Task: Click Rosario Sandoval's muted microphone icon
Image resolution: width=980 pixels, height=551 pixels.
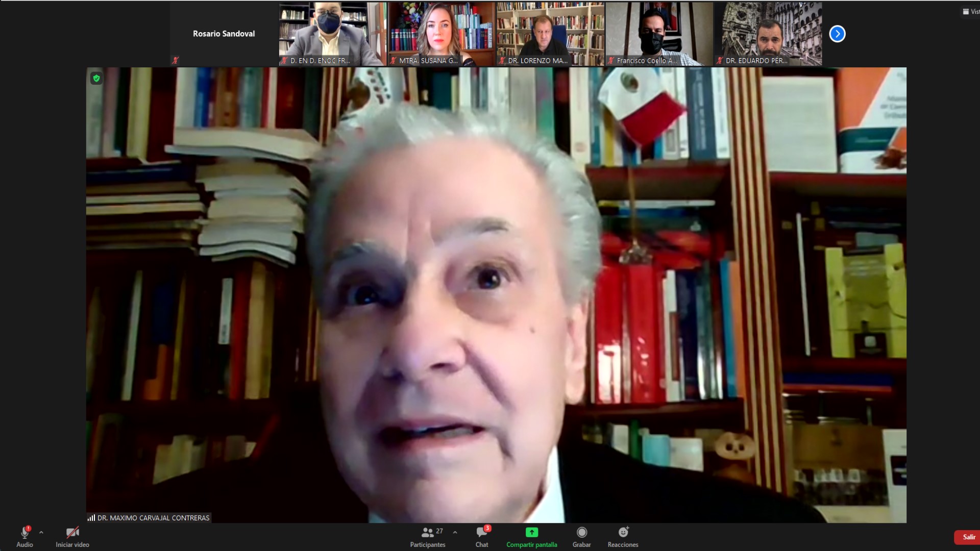Action: [176, 60]
